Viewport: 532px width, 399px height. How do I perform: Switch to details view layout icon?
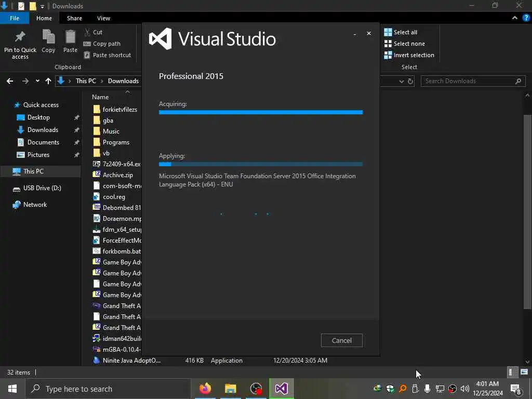point(512,372)
